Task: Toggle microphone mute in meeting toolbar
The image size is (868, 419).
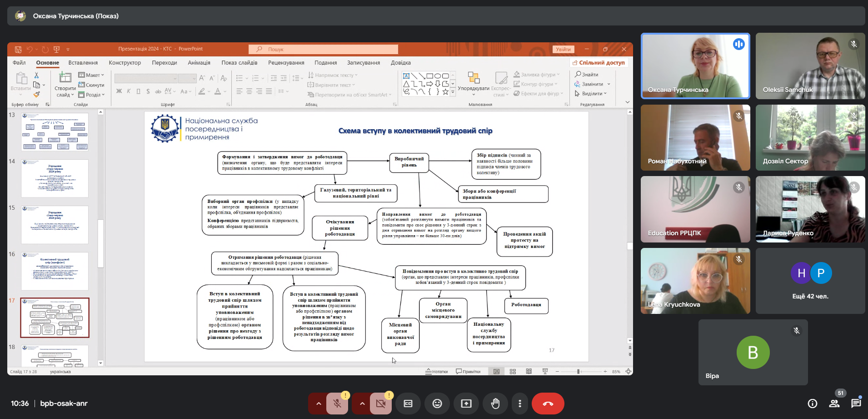Action: [x=337, y=404]
